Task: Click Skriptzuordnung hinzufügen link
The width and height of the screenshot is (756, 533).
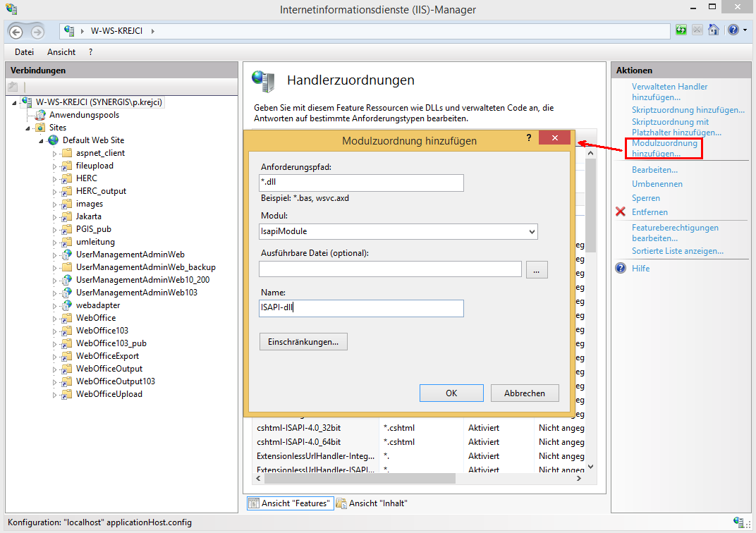Action: click(x=688, y=110)
